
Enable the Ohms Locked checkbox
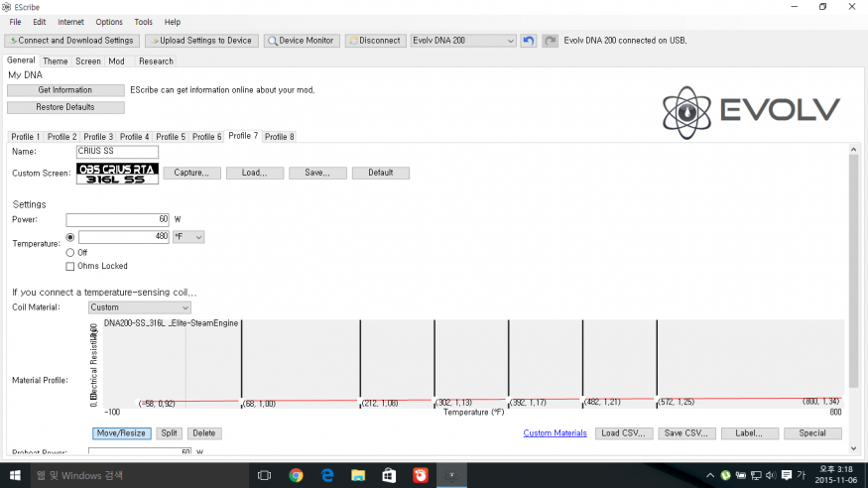point(69,266)
